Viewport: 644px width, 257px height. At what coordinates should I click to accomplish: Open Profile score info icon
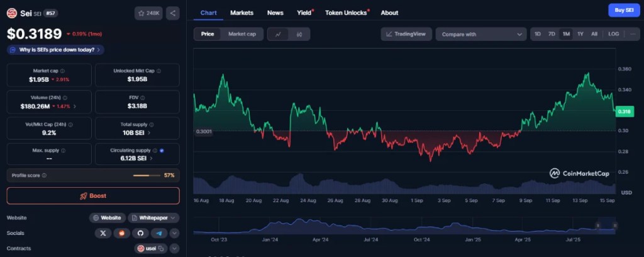pos(44,175)
